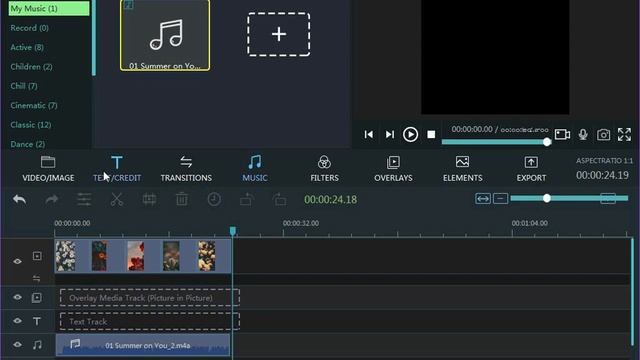The image size is (640, 360).
Task: Select the My Music (1) category
Action: point(49,9)
